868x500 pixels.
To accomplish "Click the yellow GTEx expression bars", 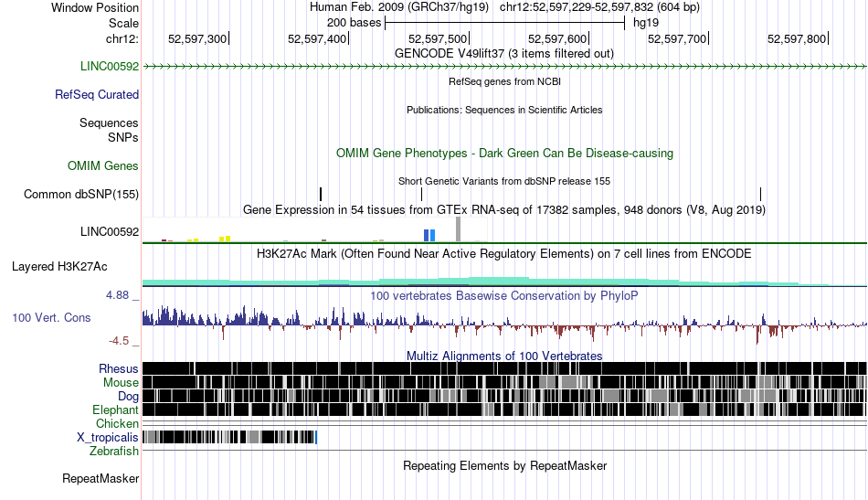I will (225, 239).
